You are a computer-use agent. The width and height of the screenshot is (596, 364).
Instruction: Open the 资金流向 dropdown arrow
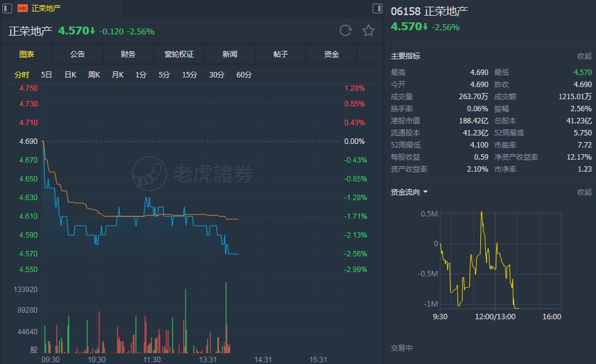(x=425, y=192)
